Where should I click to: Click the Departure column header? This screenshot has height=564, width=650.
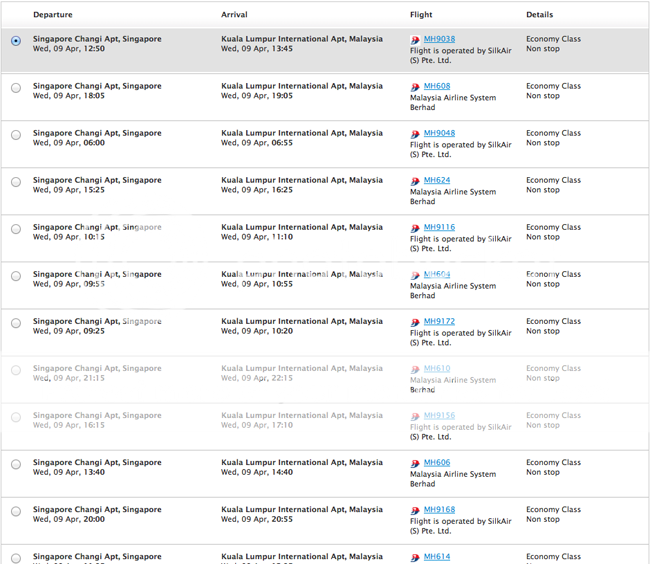(x=53, y=15)
